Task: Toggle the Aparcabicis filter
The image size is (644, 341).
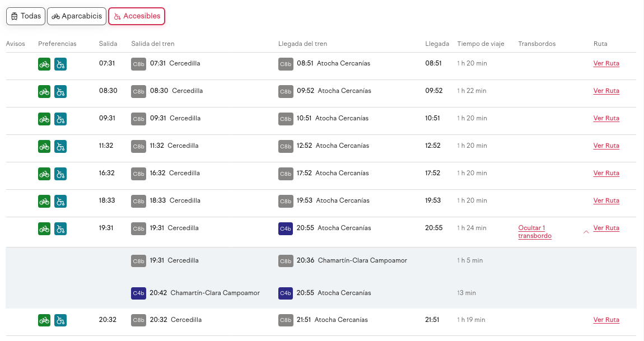Action: coord(77,16)
